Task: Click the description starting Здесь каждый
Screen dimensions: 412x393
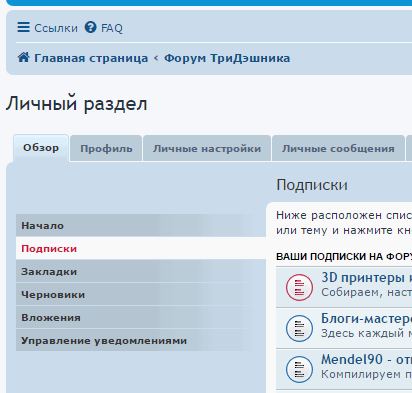Action: pyautogui.click(x=366, y=333)
